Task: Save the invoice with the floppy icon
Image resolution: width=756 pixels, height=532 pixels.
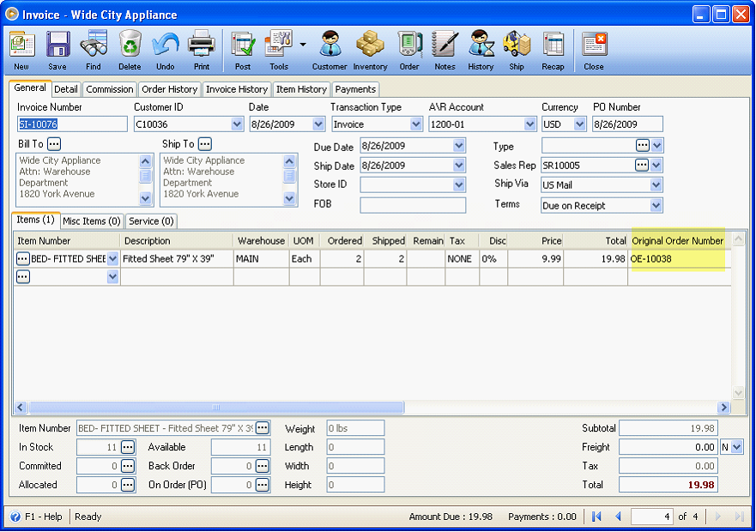Action: (x=57, y=50)
